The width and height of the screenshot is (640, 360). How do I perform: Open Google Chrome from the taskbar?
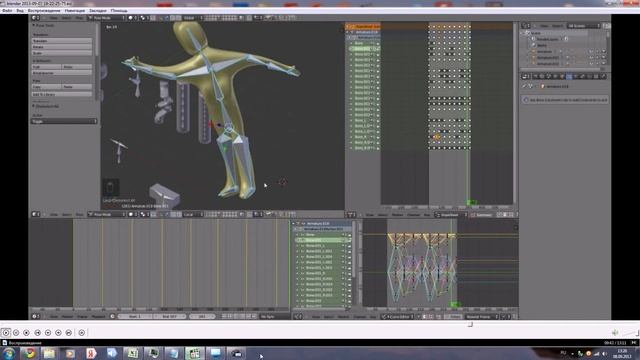pyautogui.click(x=29, y=353)
